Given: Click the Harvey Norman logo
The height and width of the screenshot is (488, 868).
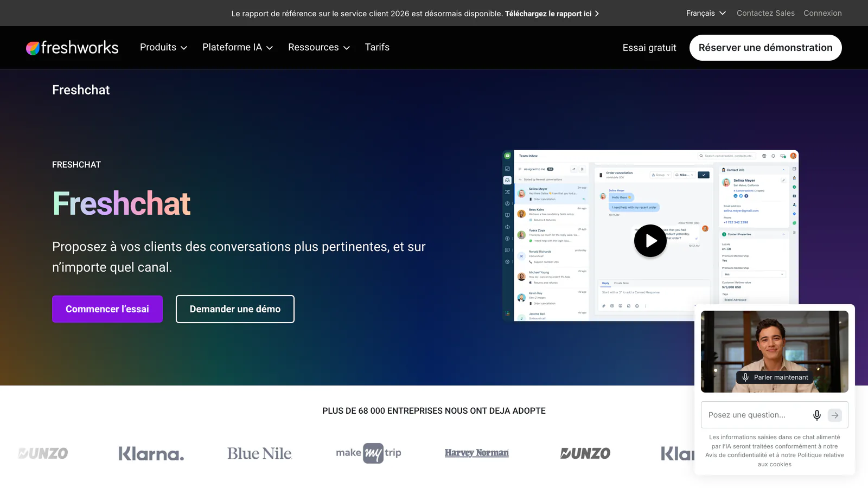Looking at the screenshot, I should 477,453.
